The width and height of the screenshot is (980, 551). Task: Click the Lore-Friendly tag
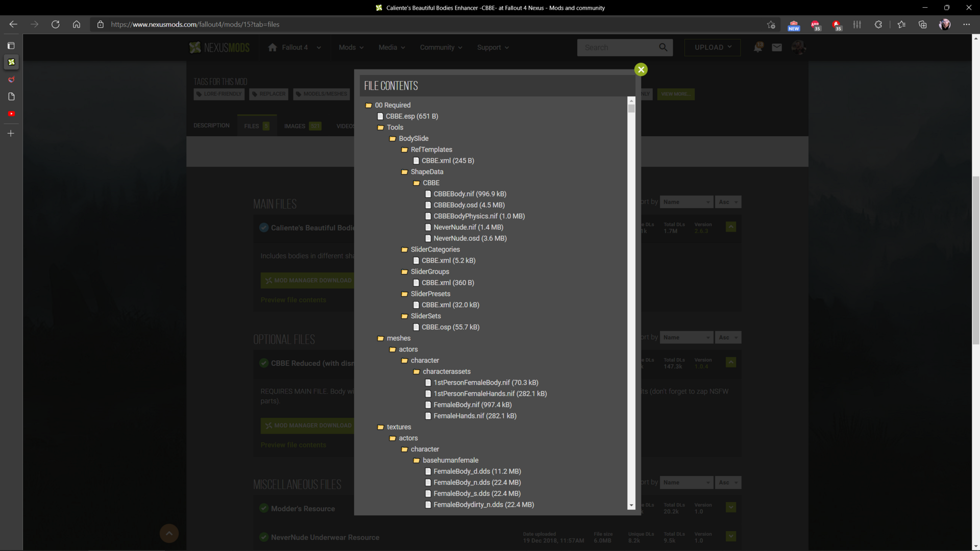[x=219, y=94]
